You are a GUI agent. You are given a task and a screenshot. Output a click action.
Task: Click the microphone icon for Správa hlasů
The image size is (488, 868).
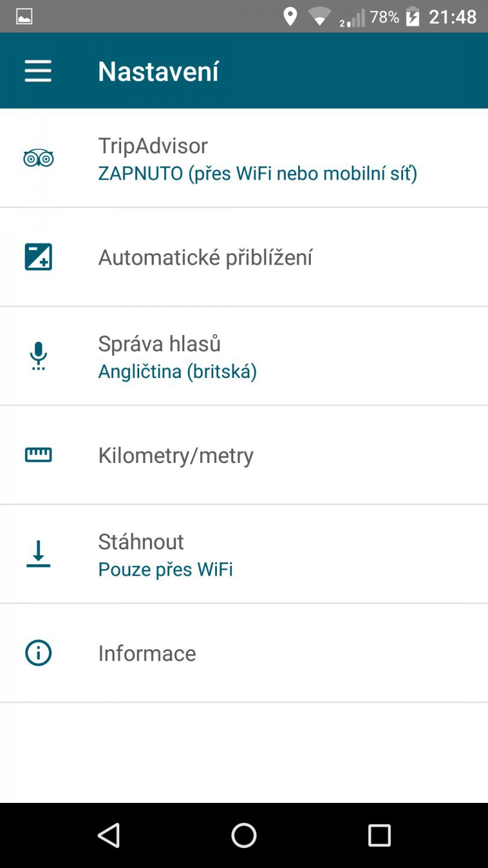38,356
